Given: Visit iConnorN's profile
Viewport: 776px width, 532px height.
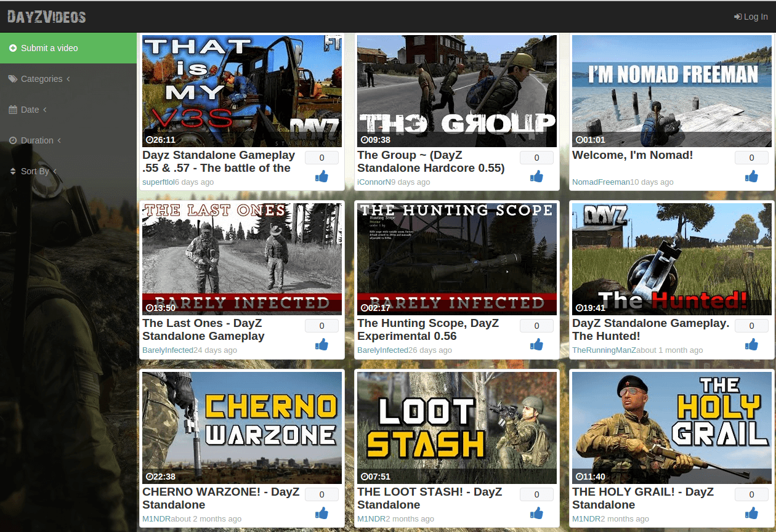Looking at the screenshot, I should tap(374, 182).
